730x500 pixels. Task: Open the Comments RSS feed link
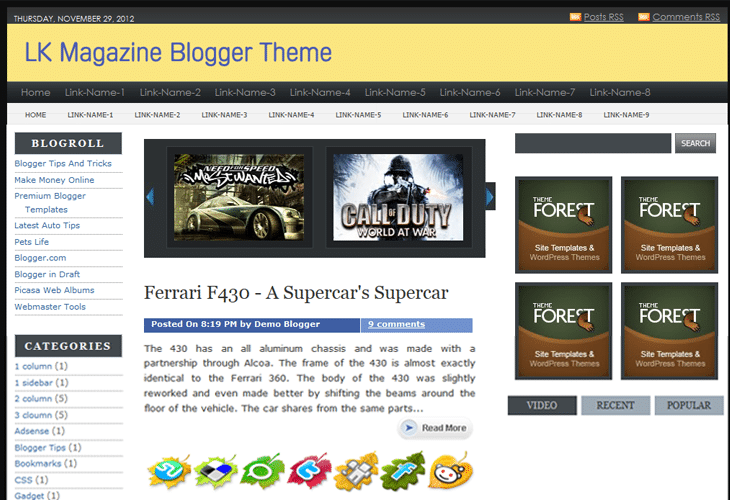(686, 17)
